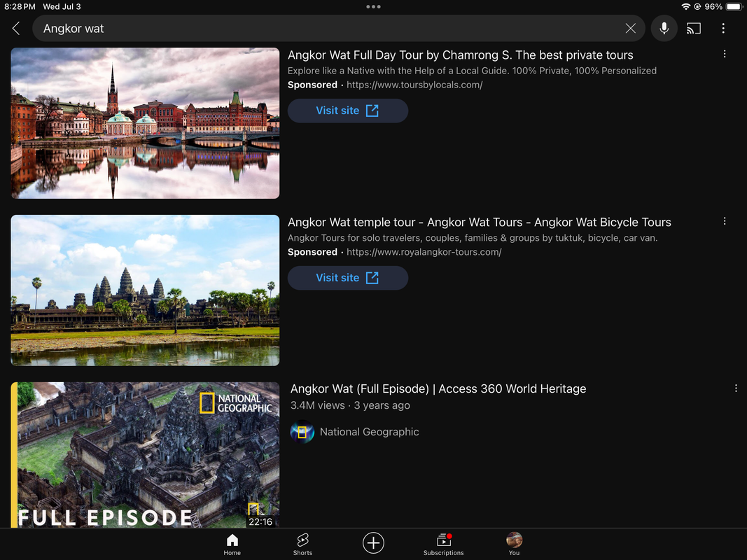The image size is (747, 560).
Task: Open the top-bar more options menu
Action: click(723, 29)
